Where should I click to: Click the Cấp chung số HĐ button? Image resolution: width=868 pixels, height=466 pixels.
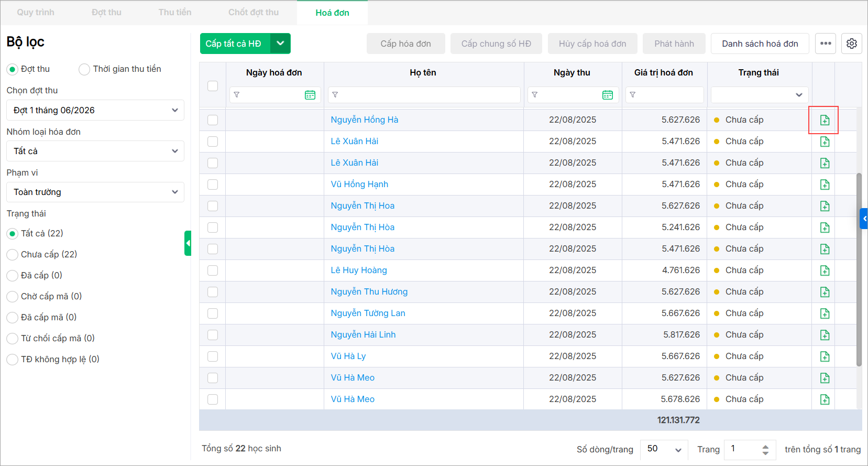(x=496, y=44)
